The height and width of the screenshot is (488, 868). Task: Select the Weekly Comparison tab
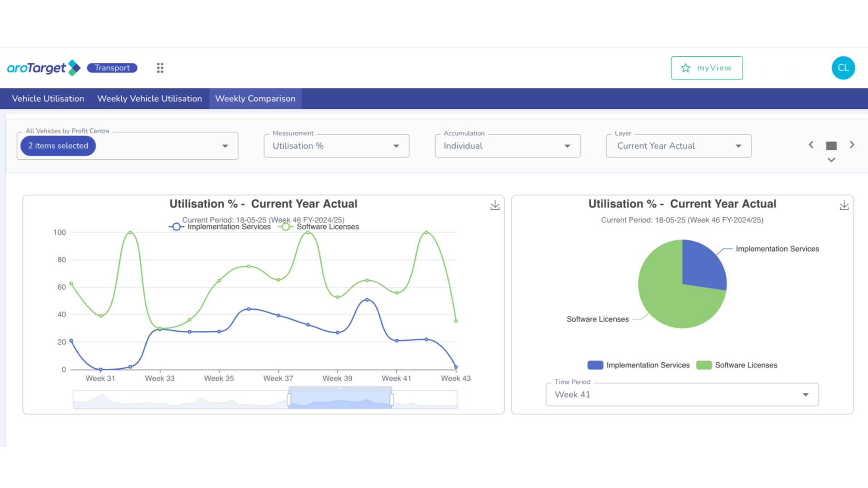pos(255,98)
